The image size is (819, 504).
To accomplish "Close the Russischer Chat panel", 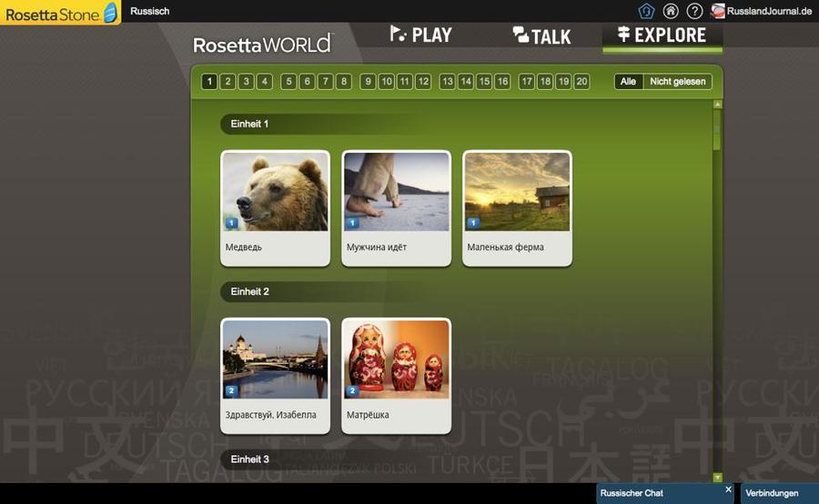I will click(728, 489).
